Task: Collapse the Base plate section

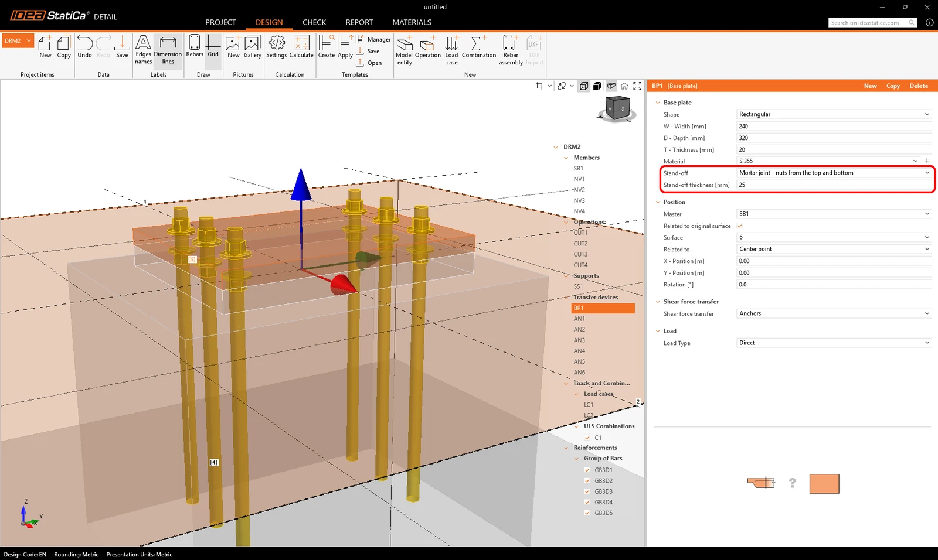Action: (x=658, y=103)
